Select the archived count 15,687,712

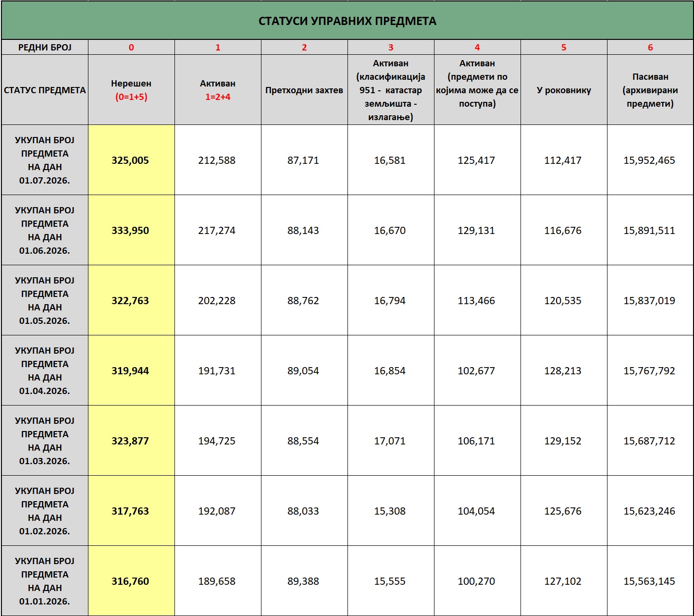point(649,441)
